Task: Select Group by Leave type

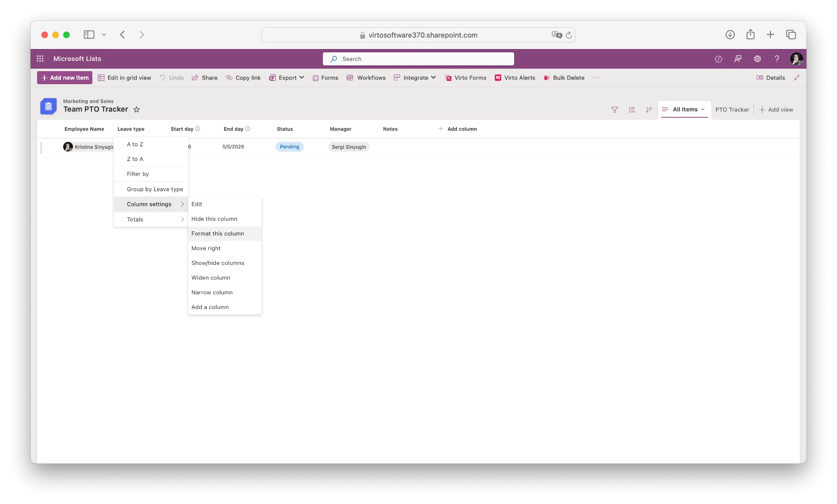Action: pos(151,189)
